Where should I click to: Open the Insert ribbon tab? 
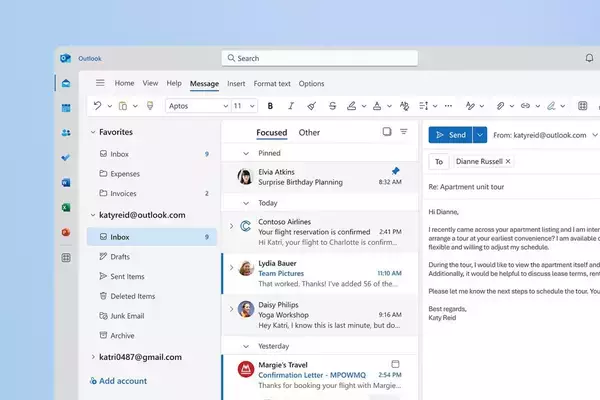click(236, 84)
